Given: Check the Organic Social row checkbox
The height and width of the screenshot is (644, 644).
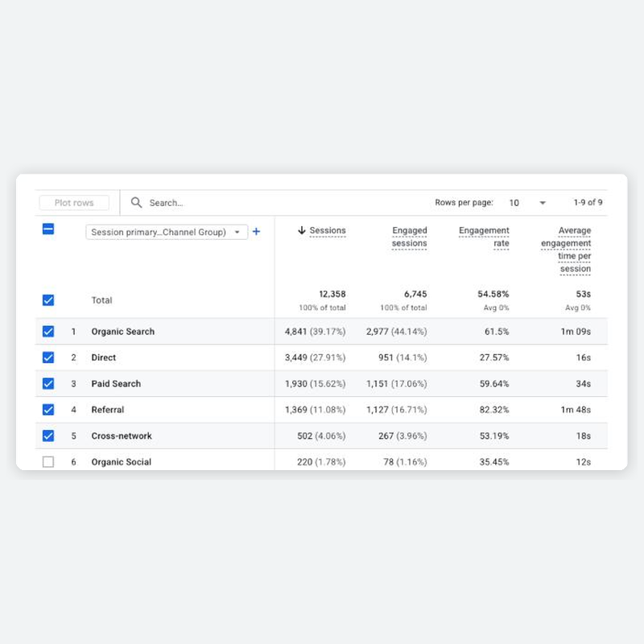Looking at the screenshot, I should [x=48, y=462].
